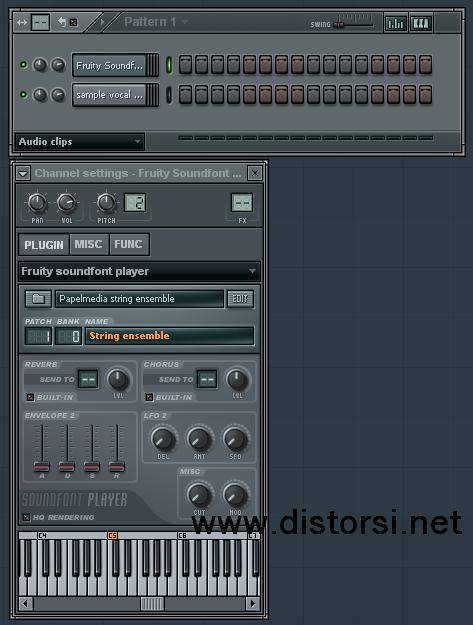This screenshot has width=473, height=625.
Task: Click the BANK number selector
Action: point(68,336)
